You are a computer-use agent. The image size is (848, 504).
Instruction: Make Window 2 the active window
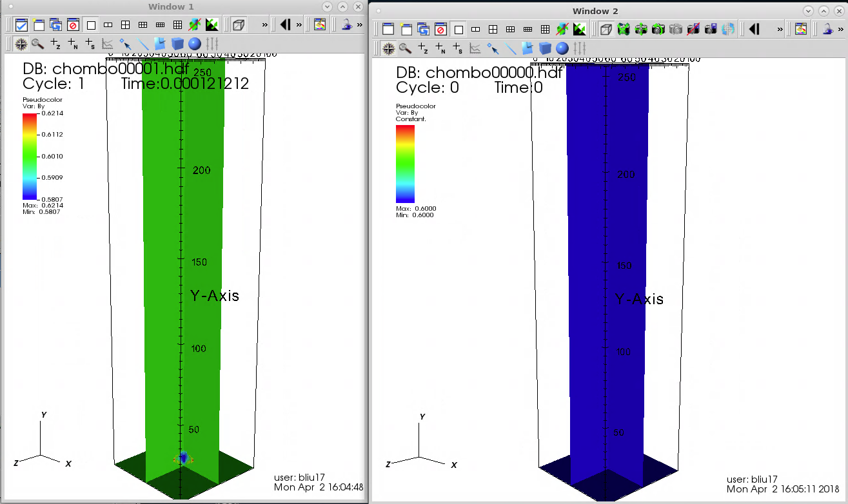tap(388, 29)
